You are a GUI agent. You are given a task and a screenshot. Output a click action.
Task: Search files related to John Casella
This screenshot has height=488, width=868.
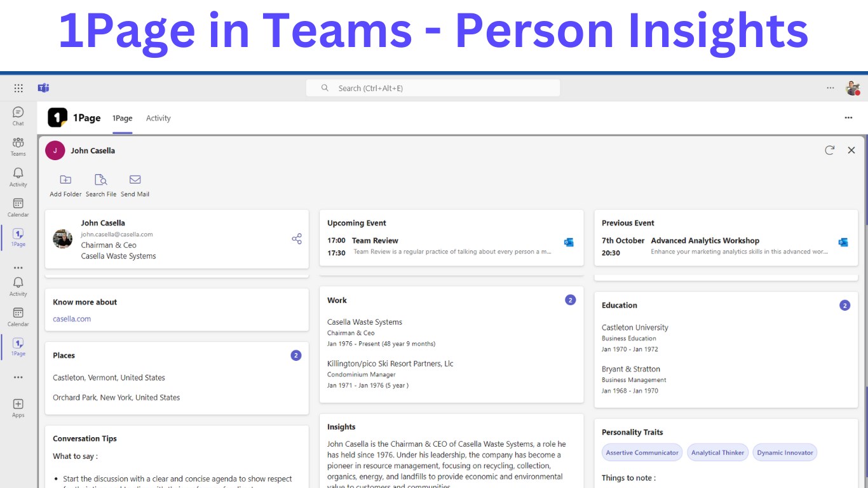tap(101, 186)
